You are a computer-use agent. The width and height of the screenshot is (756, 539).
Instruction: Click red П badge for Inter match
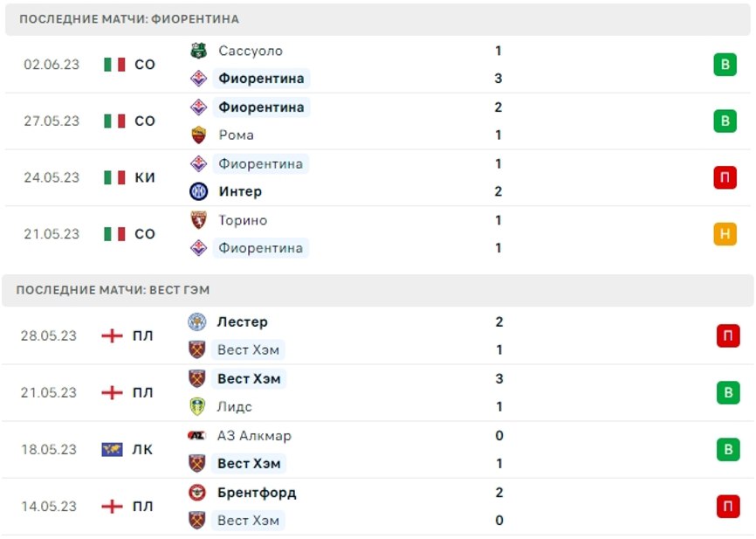[x=725, y=177]
